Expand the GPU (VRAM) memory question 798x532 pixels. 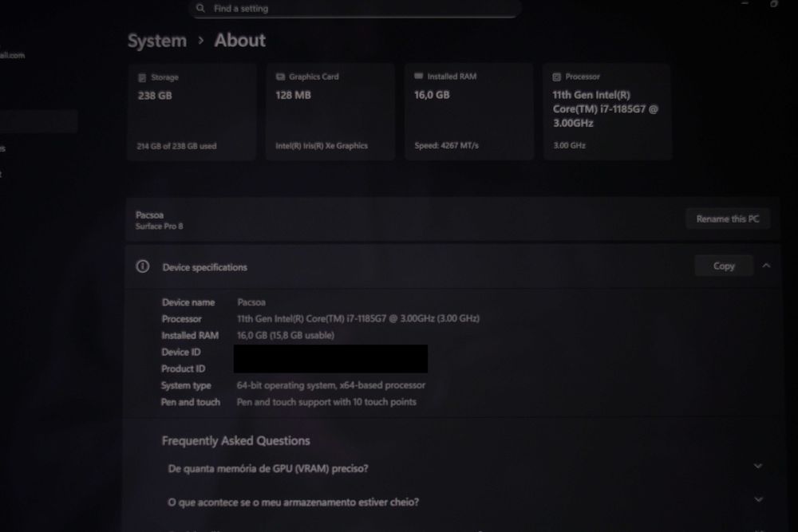(x=758, y=466)
